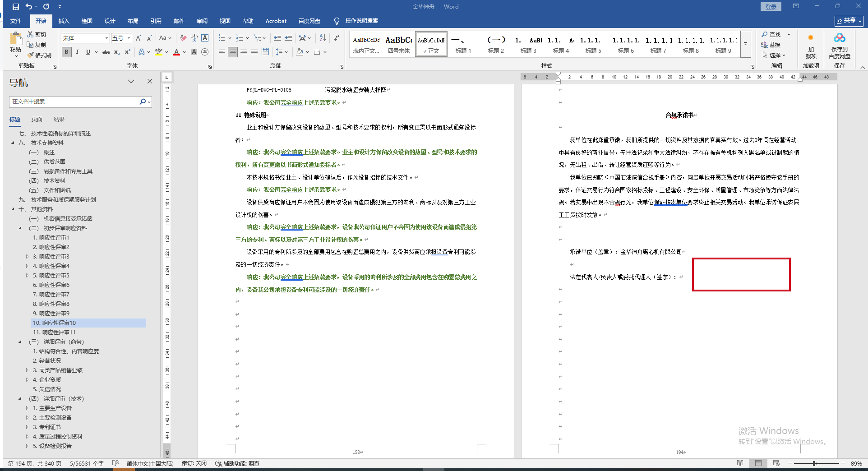This screenshot has width=868, height=471.
Task: Click the 共享 share button
Action: click(x=849, y=21)
